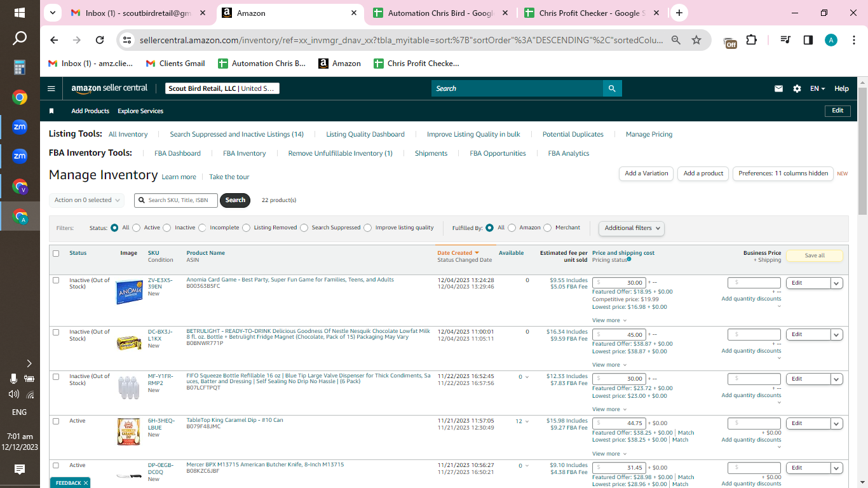The width and height of the screenshot is (868, 488).
Task: Open the zoom magnifier in the address bar
Action: 676,40
